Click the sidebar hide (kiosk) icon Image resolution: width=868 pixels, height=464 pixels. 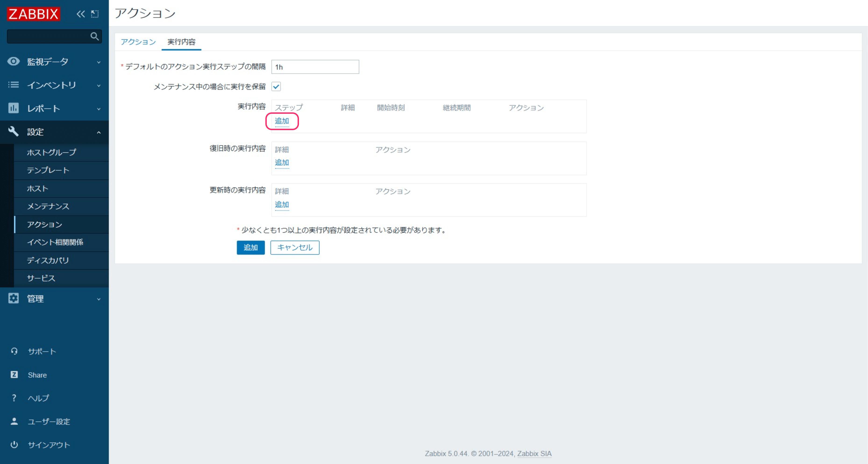[x=95, y=14]
